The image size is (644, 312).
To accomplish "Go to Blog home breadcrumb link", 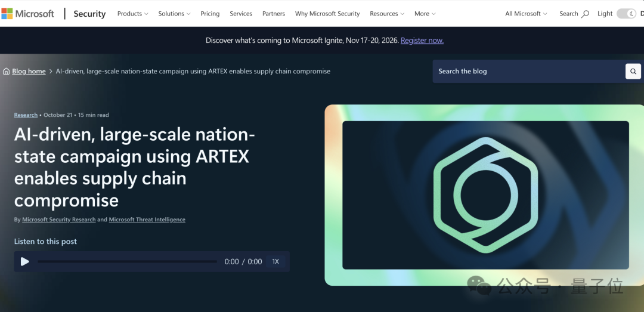I will point(29,71).
